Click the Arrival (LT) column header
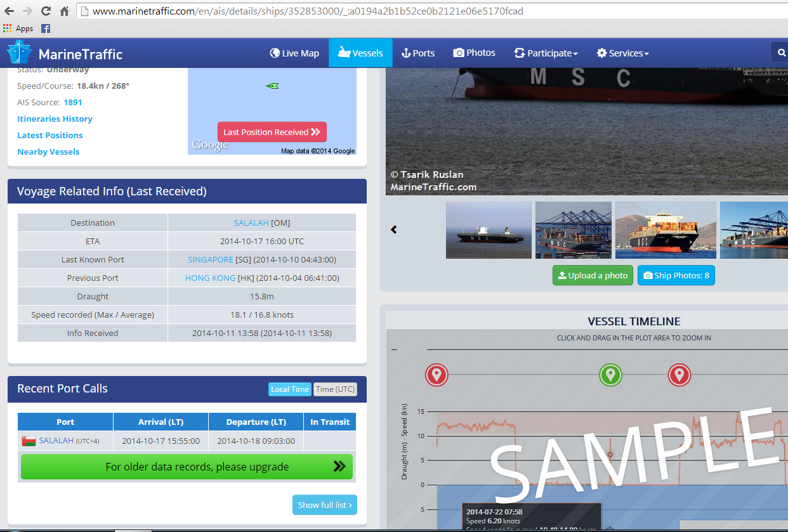Image resolution: width=788 pixels, height=532 pixels. click(x=161, y=422)
